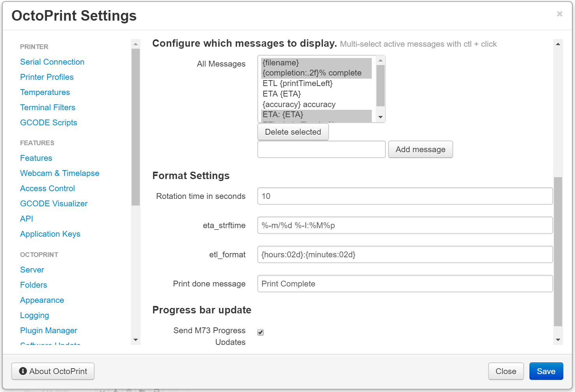This screenshot has height=392, width=575.
Task: Select the {accuracy} accuracy message in list
Action: [x=299, y=104]
